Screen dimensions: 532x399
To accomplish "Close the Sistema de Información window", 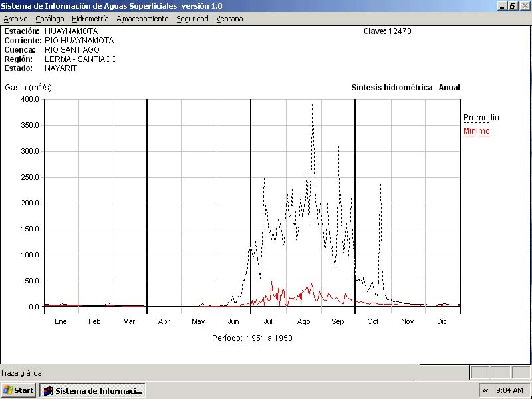I will (x=524, y=5).
